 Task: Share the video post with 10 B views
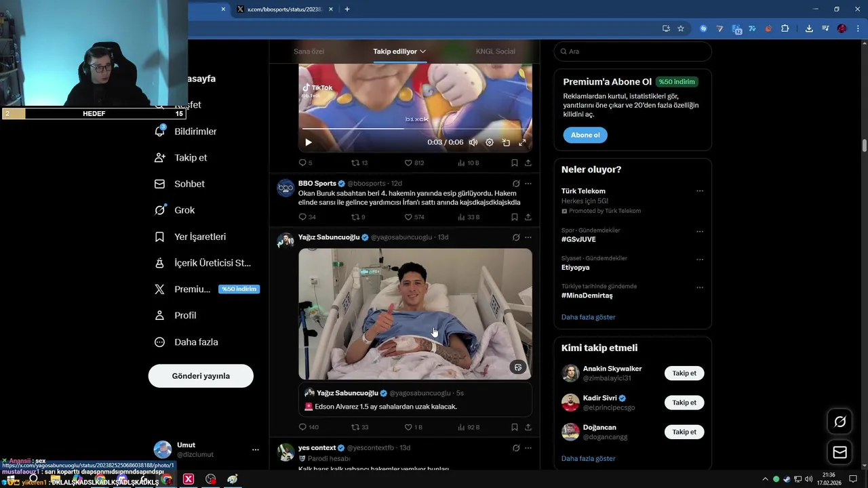(x=528, y=163)
